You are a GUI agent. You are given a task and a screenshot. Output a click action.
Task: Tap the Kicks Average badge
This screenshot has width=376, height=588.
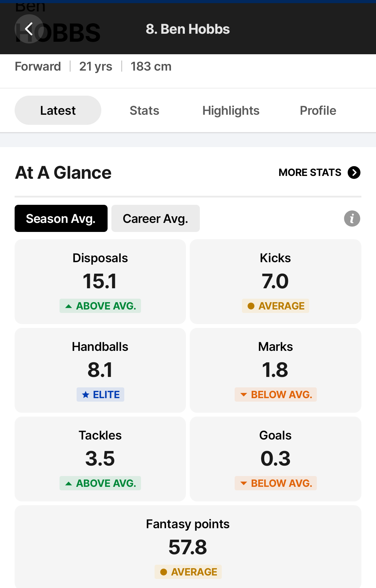275,306
